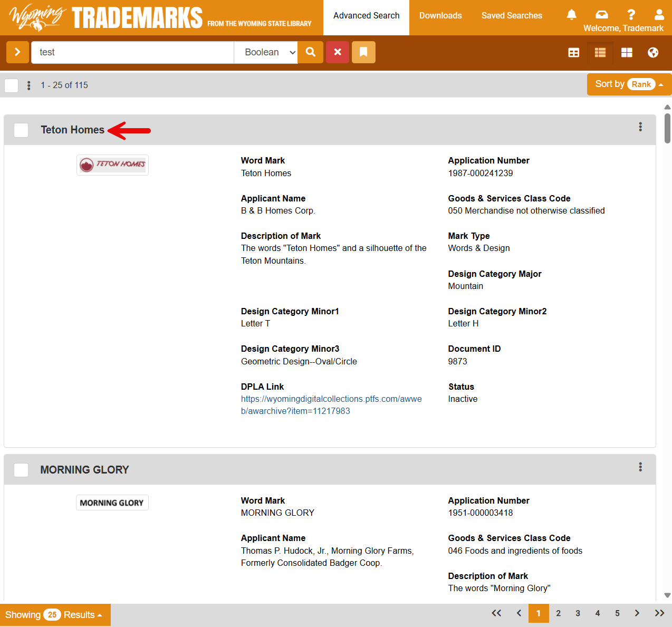
Task: Go to results page 4
Action: (598, 613)
